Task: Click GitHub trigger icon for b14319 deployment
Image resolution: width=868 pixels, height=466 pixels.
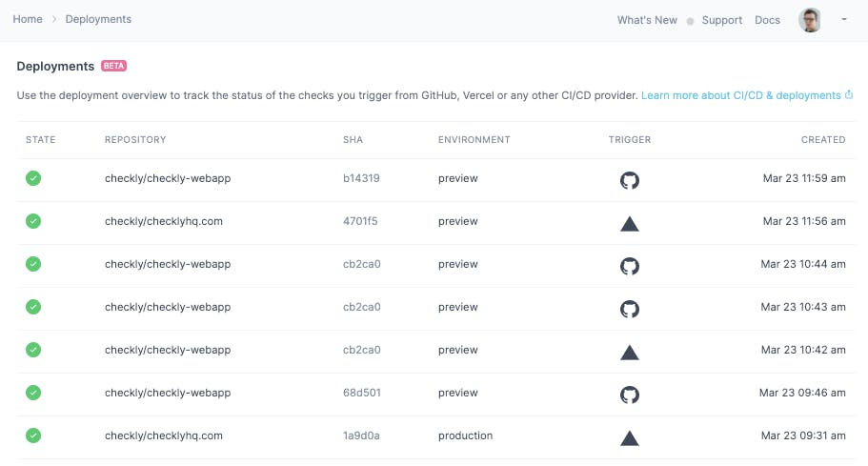Action: [630, 180]
